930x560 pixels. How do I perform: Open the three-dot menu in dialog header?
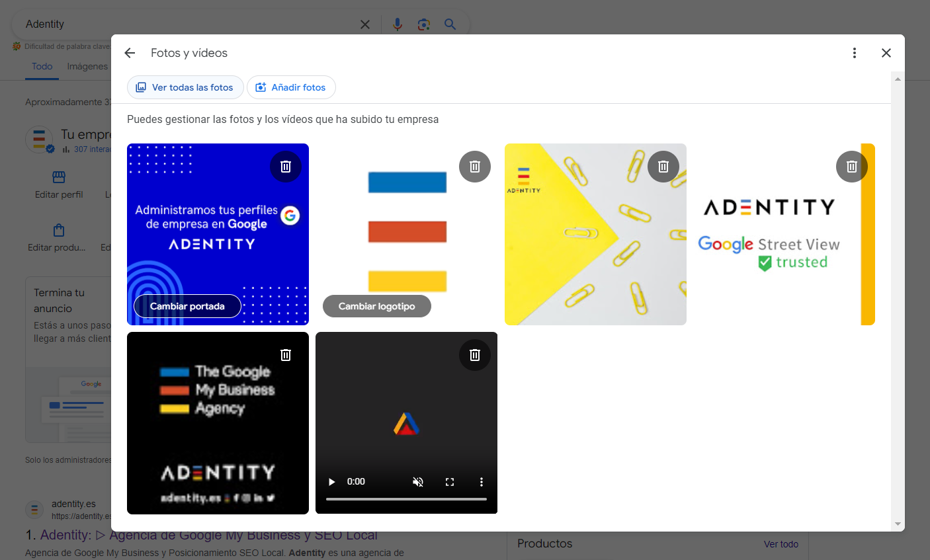coord(854,53)
